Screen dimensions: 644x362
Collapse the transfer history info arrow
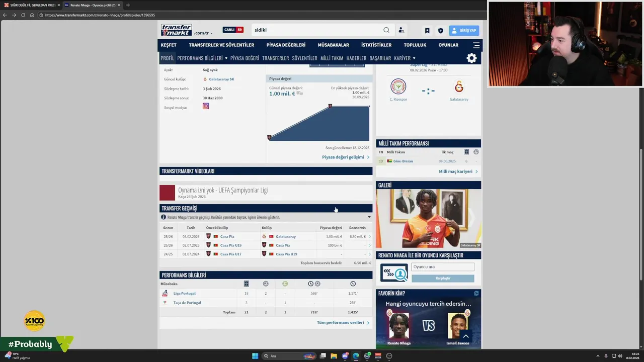click(369, 217)
